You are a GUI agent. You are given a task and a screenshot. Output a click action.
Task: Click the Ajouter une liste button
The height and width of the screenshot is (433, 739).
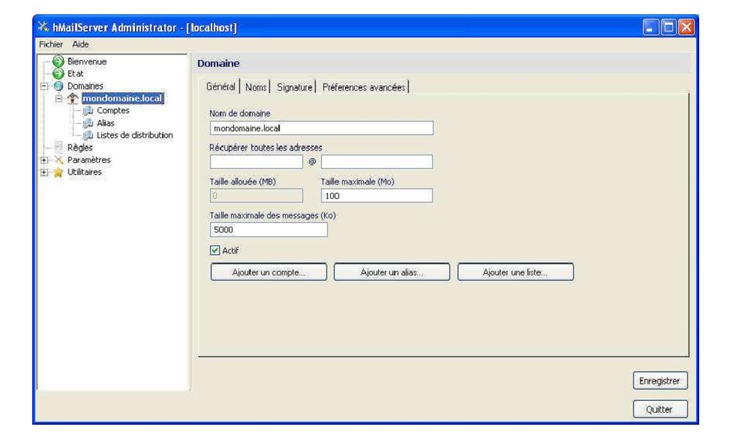516,272
